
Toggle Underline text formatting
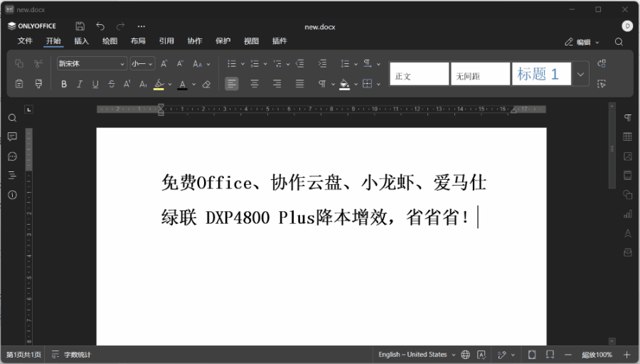(95, 84)
